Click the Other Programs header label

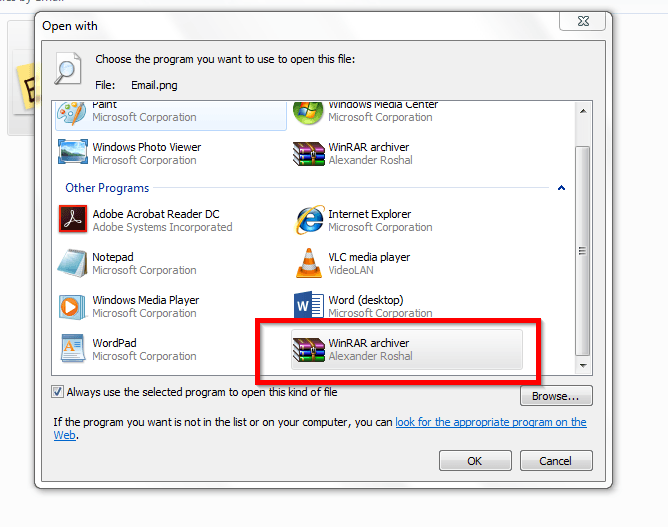coord(107,188)
